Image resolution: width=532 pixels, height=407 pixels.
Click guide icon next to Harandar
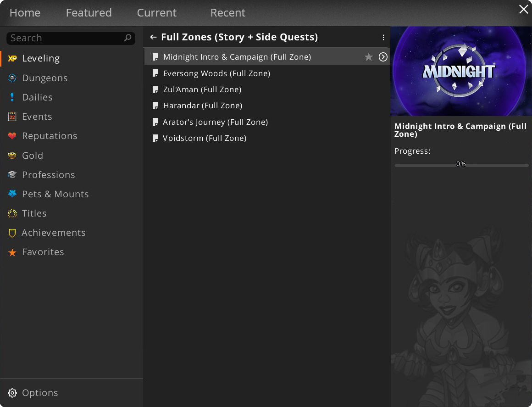click(x=155, y=106)
